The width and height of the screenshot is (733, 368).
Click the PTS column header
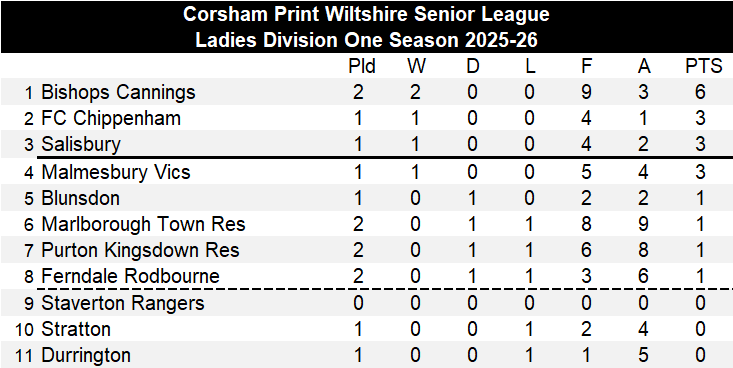click(704, 66)
